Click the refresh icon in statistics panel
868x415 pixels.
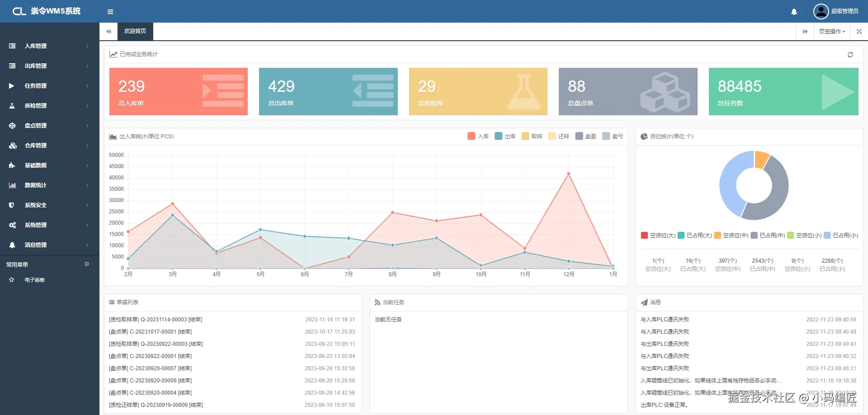pos(850,55)
